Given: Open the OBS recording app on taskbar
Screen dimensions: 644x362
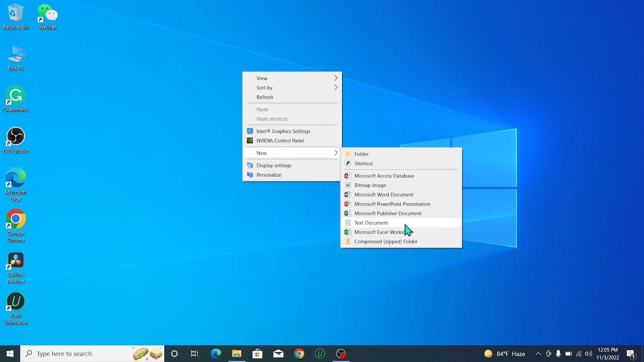Looking at the screenshot, I should coord(341,354).
